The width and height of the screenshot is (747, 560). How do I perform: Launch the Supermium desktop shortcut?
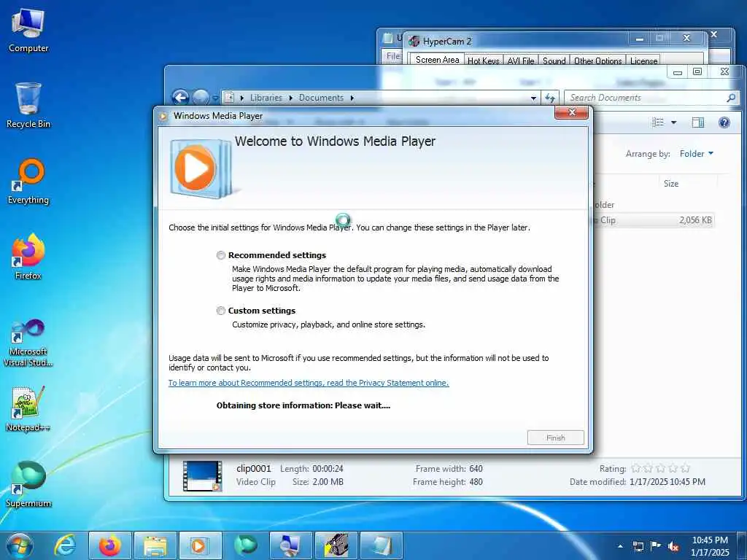[28, 484]
